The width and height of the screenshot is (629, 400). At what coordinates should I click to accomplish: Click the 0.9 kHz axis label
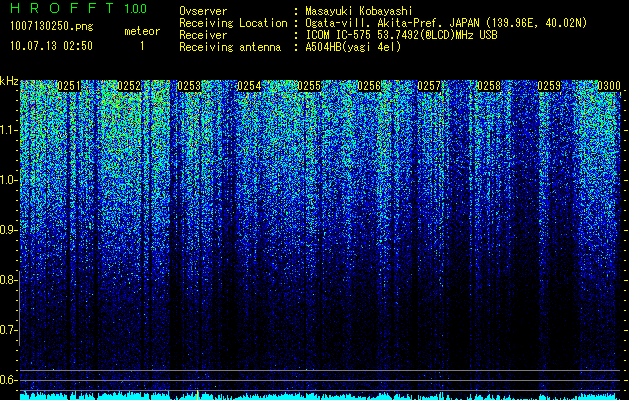(x=9, y=230)
